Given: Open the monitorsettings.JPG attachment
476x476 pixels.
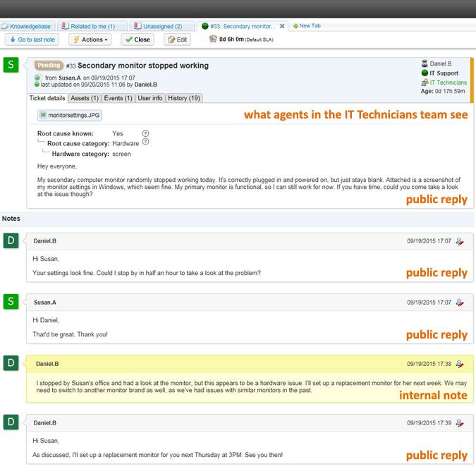Looking at the screenshot, I should pyautogui.click(x=69, y=115).
